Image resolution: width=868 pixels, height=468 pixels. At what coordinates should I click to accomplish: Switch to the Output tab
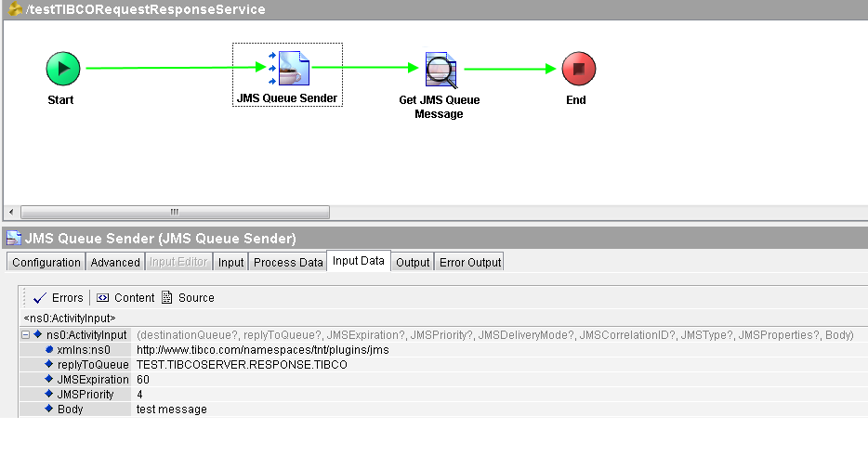coord(413,263)
